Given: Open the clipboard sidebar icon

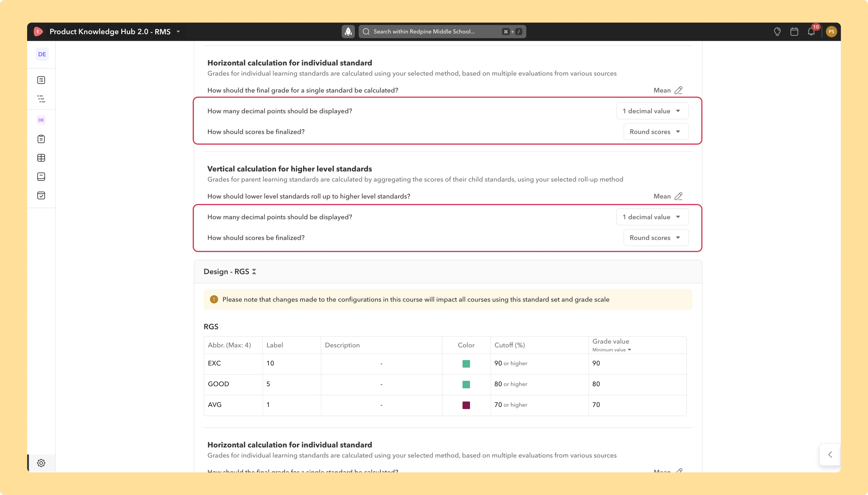Looking at the screenshot, I should [41, 139].
